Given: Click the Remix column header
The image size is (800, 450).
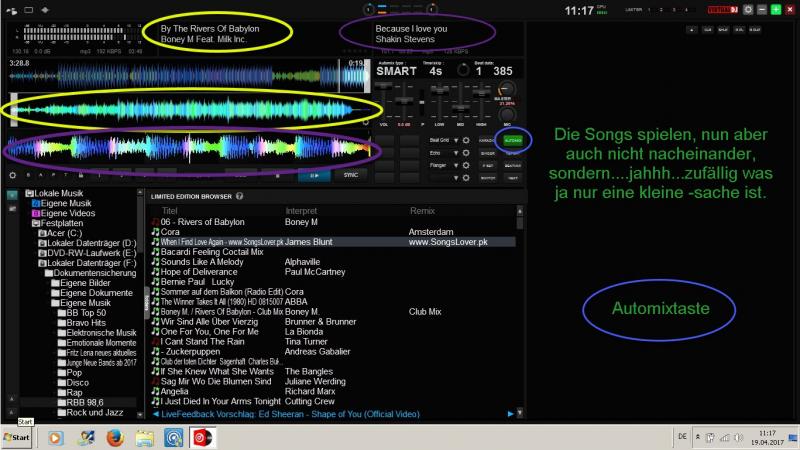Looking at the screenshot, I should coord(422,211).
